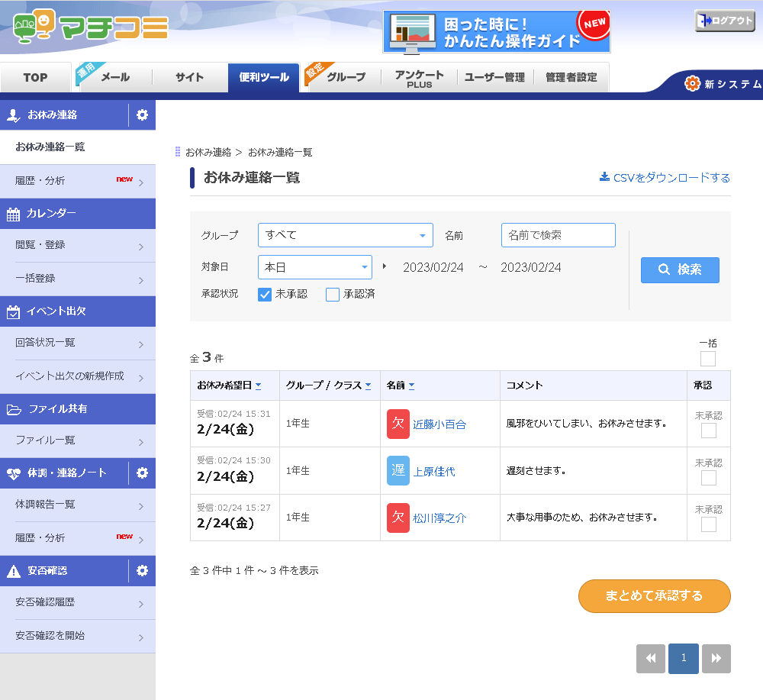Click the blue 遅 badge for 上原佳代
Viewport: 763px width, 700px height.
tap(398, 471)
